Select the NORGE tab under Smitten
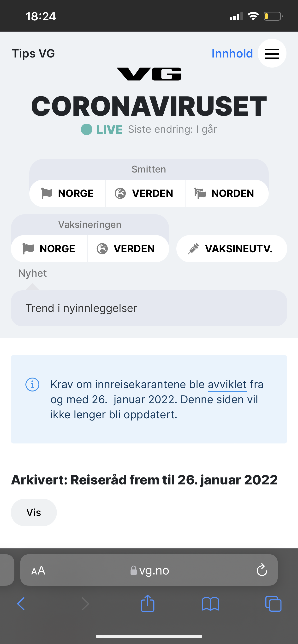Screen dimensions: 298x644 tap(67, 193)
